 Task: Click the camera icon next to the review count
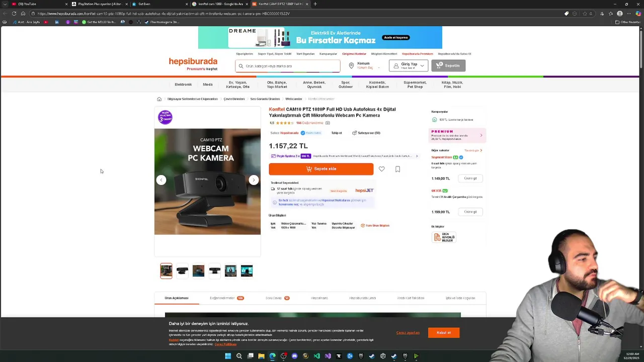328,123
